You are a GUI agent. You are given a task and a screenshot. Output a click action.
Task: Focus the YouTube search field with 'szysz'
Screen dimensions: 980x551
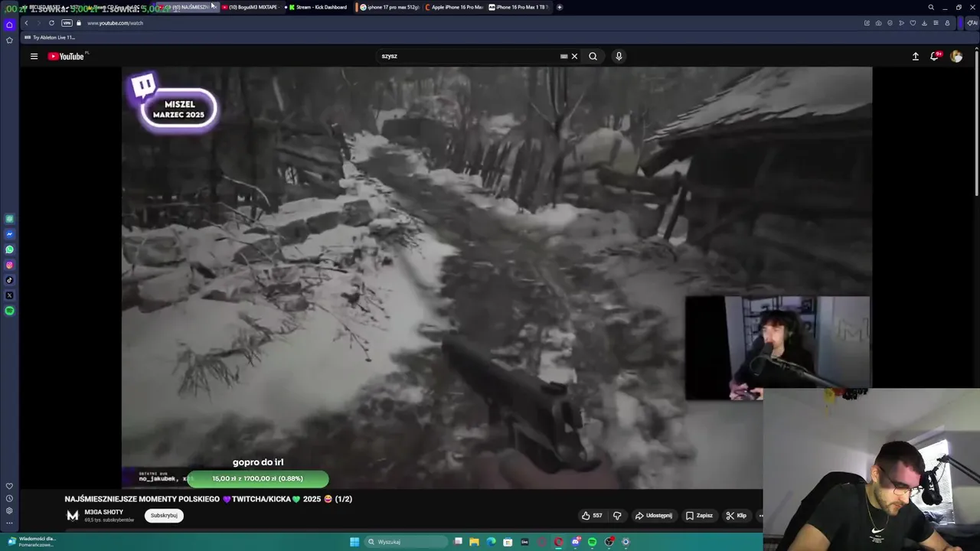coord(469,56)
